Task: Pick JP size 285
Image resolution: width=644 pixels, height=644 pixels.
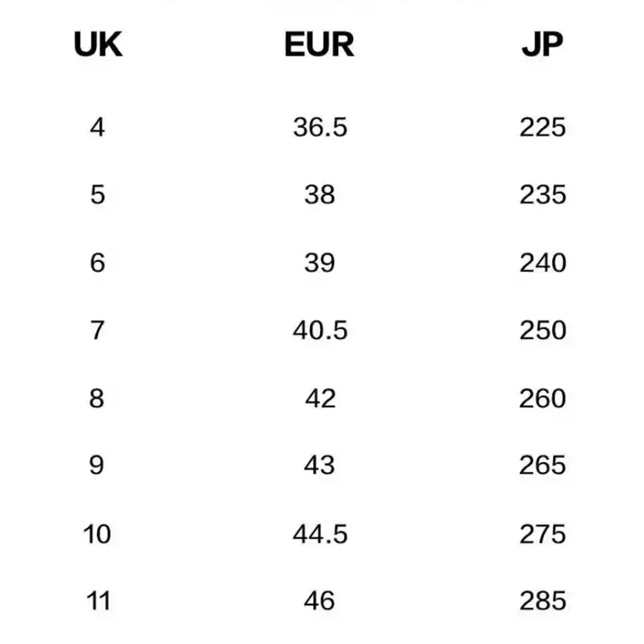Action: click(542, 601)
